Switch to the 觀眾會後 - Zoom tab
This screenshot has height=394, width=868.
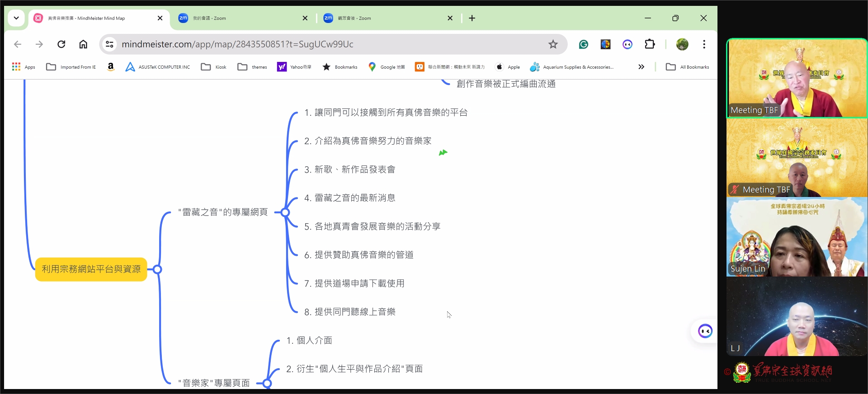tap(387, 18)
